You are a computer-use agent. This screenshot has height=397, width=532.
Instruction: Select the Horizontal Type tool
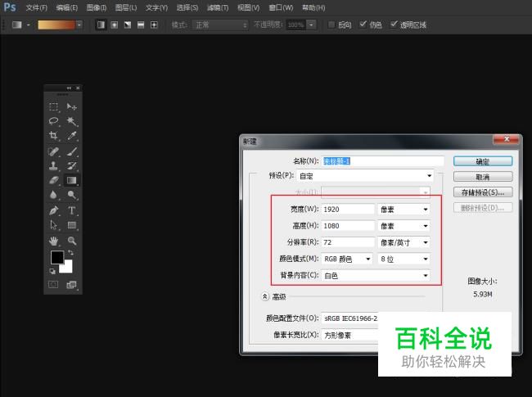click(72, 210)
